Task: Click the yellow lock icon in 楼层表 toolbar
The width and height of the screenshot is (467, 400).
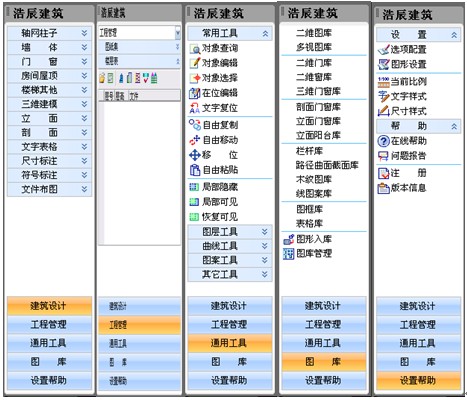Action: 102,79
